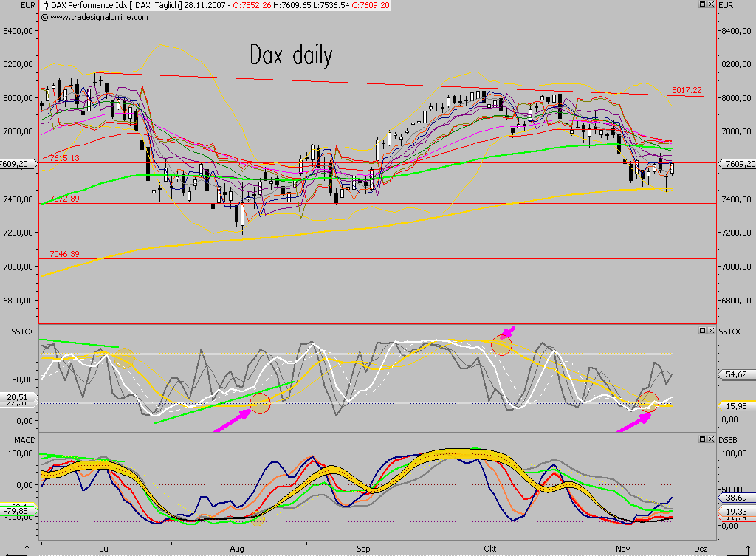Image resolution: width=756 pixels, height=556 pixels.
Task: Click the Dez label on time axis
Action: (x=701, y=549)
